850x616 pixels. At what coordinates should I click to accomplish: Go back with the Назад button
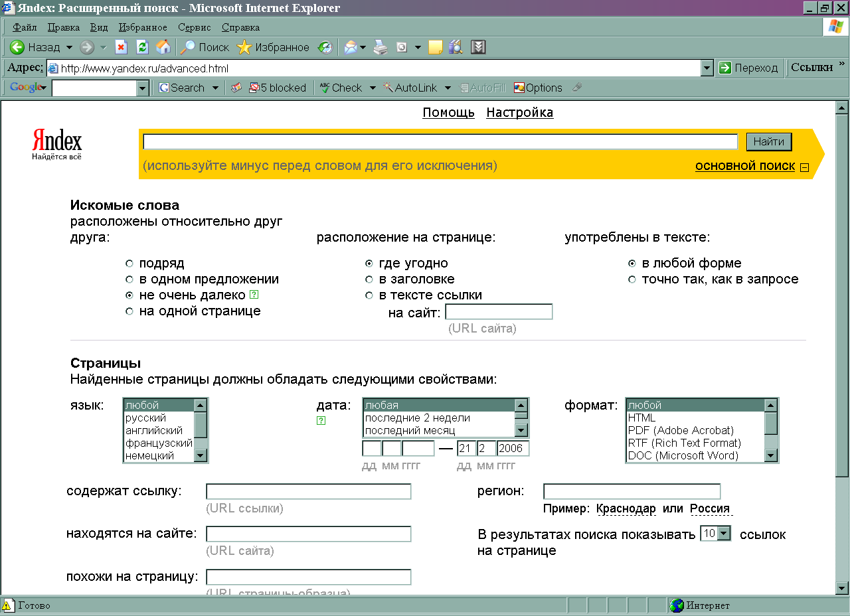click(x=35, y=47)
